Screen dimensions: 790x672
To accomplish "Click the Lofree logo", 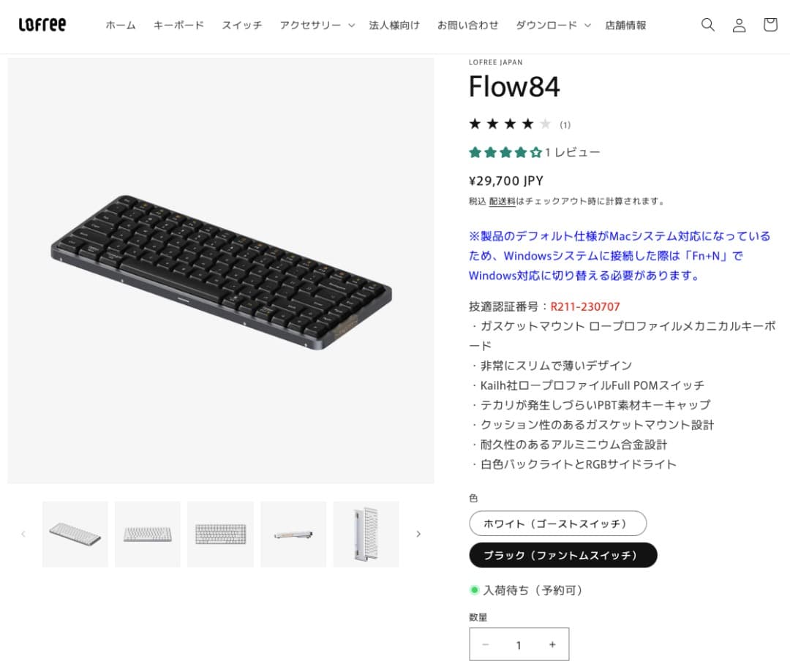I will coord(42,24).
